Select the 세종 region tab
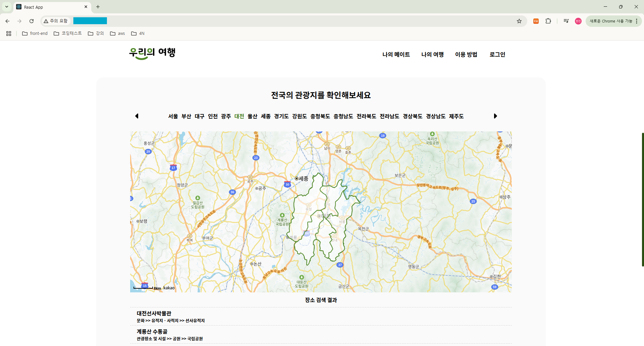This screenshot has height=346, width=644. click(x=266, y=116)
